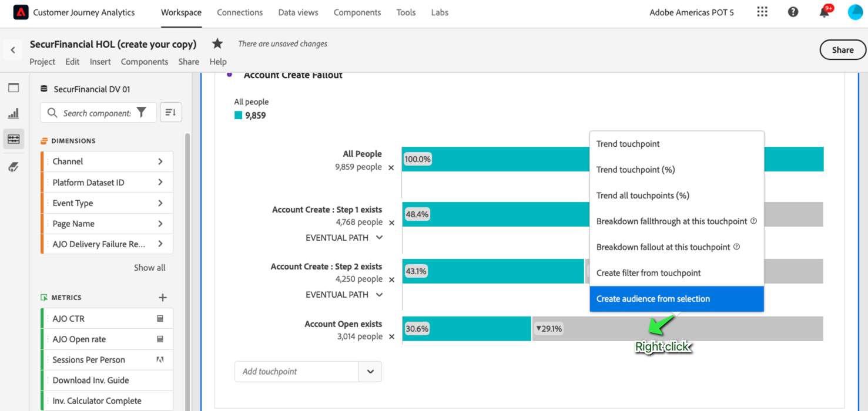Open the Visualizations bar chart rail icon
This screenshot has width=868, height=411.
pyautogui.click(x=14, y=113)
